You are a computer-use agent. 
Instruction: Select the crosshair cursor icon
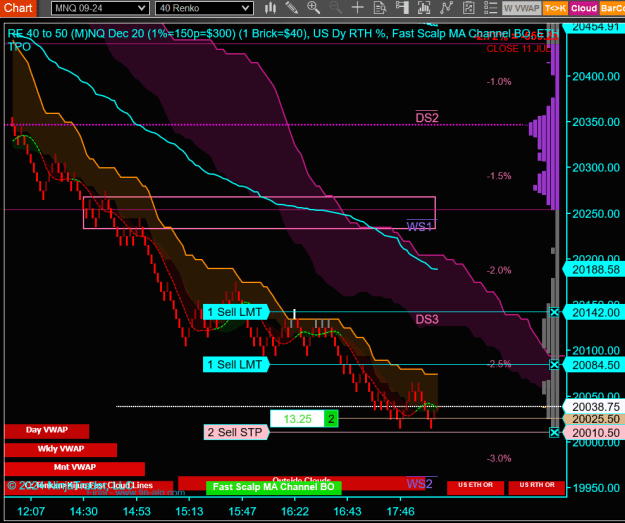(358, 8)
